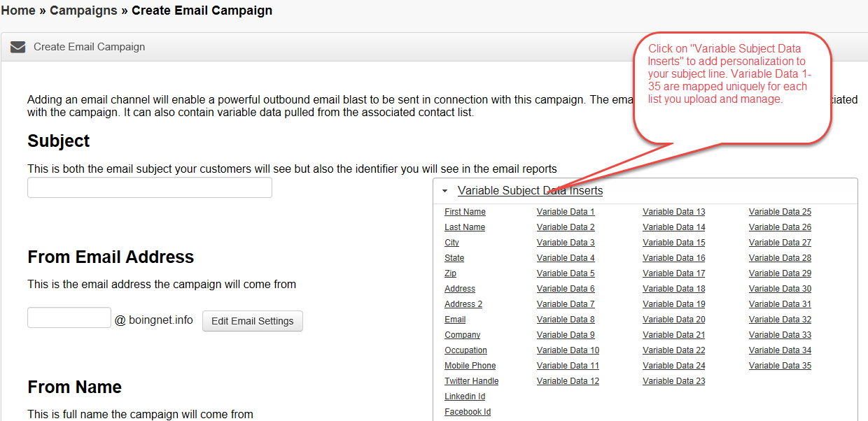Viewport: 868px width, 421px height.
Task: Open the Variable Subject Data Inserts heading
Action: pos(530,191)
